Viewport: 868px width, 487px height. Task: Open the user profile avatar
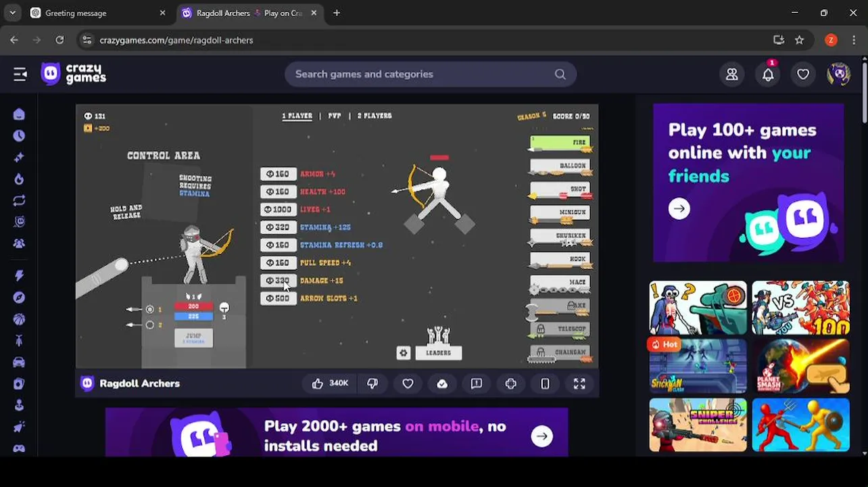click(x=838, y=74)
